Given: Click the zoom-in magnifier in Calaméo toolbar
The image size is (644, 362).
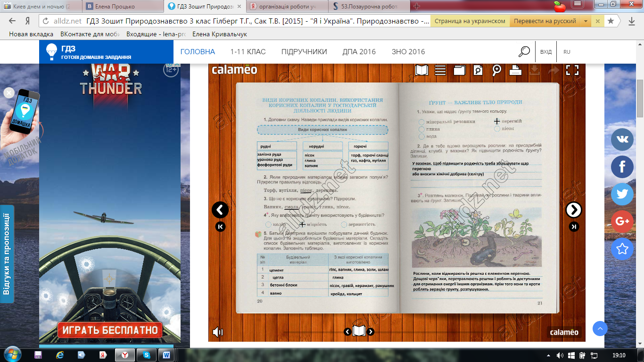Looking at the screenshot, I should point(497,70).
